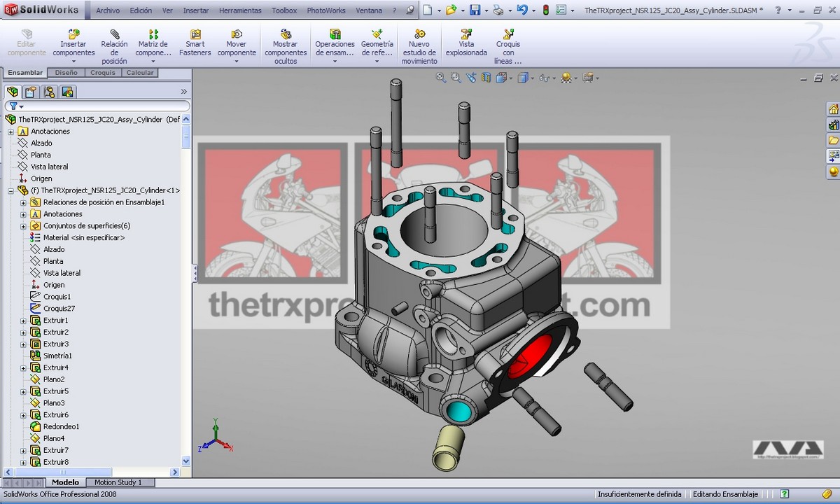Open the Ventana menu
This screenshot has height=504, width=840.
coord(369,10)
